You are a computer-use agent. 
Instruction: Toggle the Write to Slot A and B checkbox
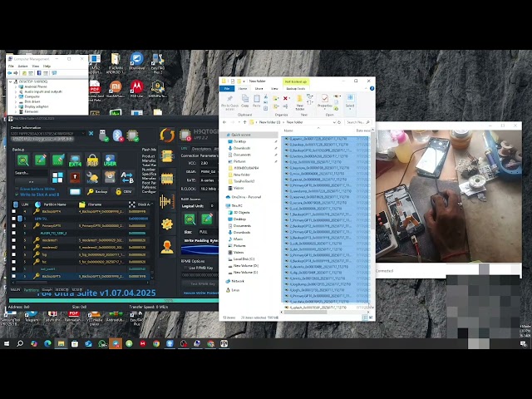pos(17,195)
